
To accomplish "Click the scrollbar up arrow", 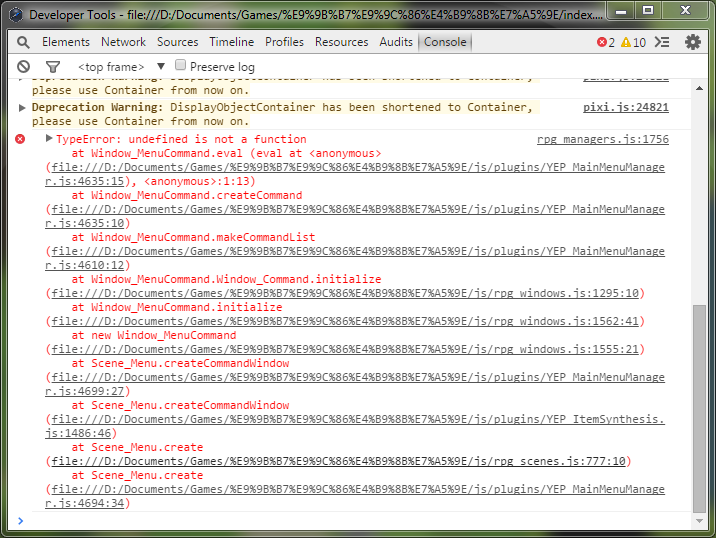I will [699, 88].
